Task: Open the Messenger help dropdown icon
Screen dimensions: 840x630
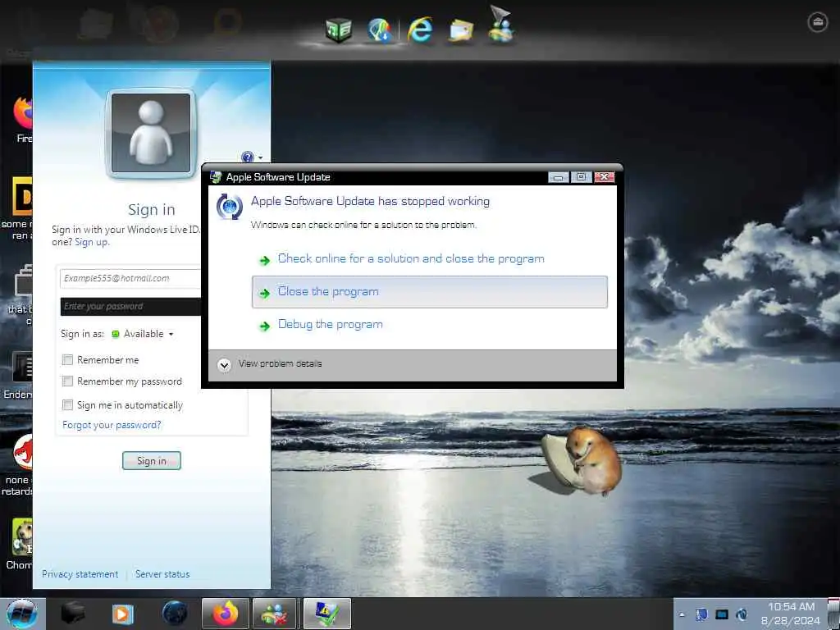Action: 251,157
